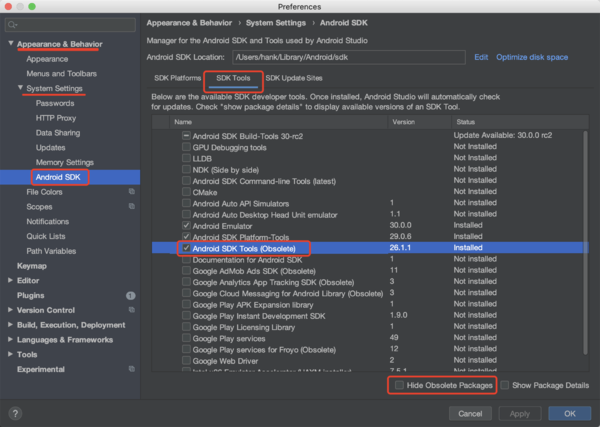The width and height of the screenshot is (600, 427).
Task: Toggle Hide Obsolete Packages checkbox
Action: point(399,385)
